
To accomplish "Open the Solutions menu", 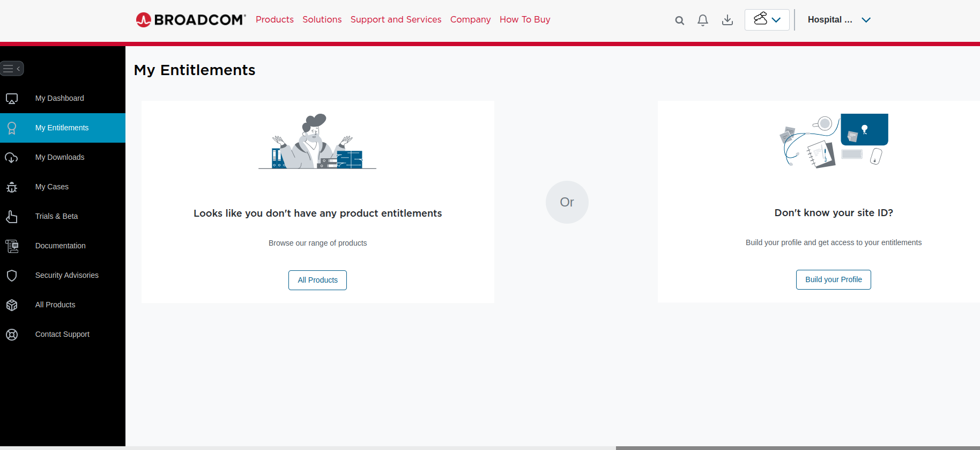I will point(322,19).
